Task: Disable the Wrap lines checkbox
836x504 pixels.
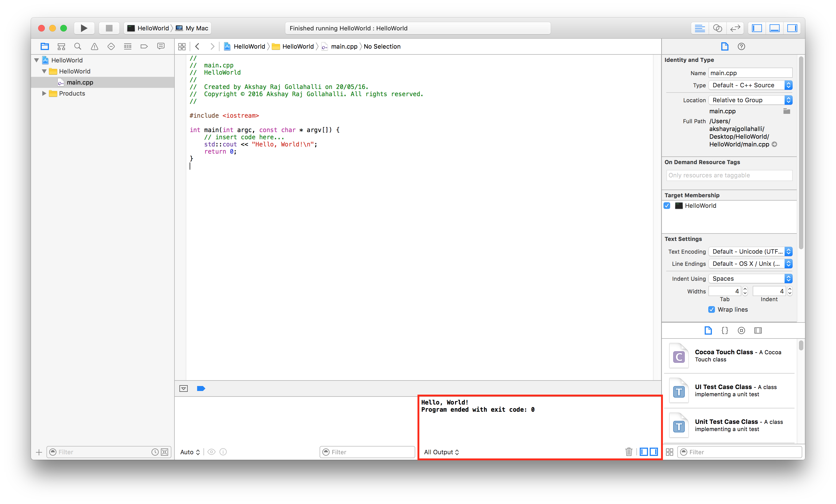Action: (x=712, y=309)
